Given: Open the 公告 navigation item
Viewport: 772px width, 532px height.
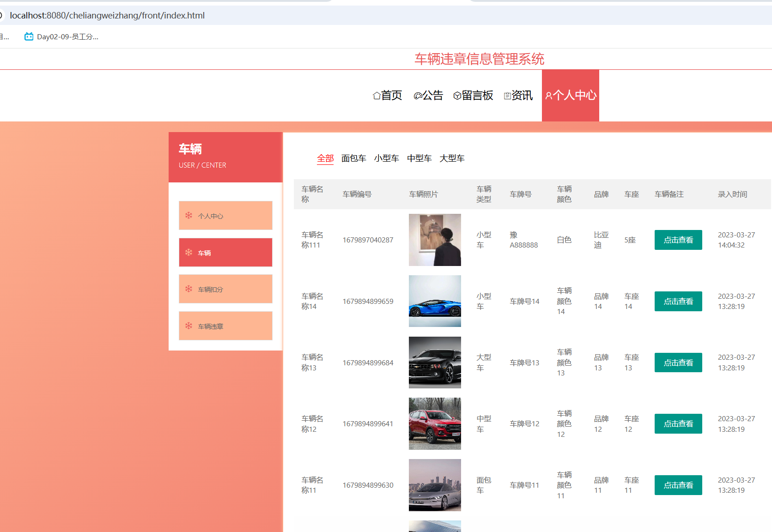Looking at the screenshot, I should pos(428,96).
